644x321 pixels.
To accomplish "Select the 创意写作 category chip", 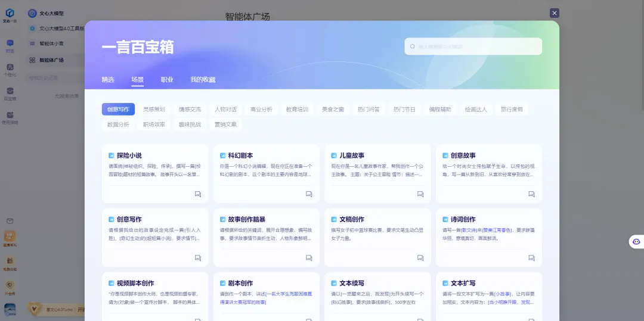I will 118,110.
